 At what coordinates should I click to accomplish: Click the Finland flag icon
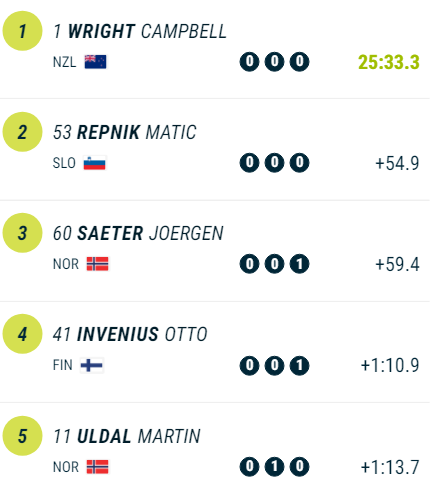(x=92, y=365)
